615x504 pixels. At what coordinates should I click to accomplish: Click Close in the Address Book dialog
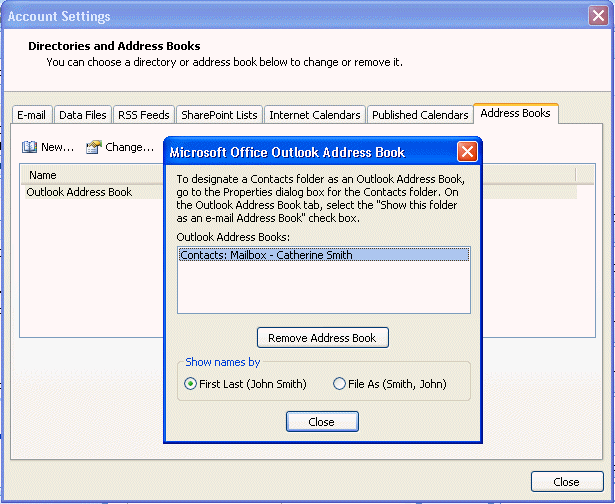[322, 422]
